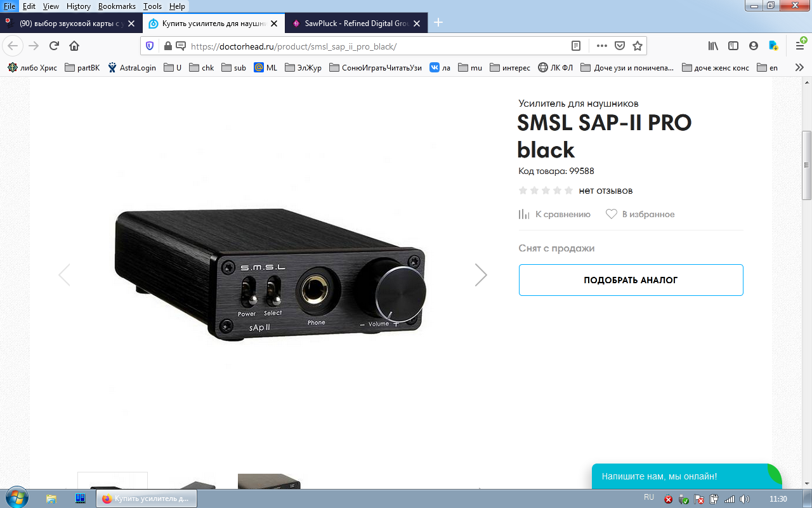Expand the 'доче женс конс' bookmark folder
This screenshot has width=812, height=508.
coord(716,68)
